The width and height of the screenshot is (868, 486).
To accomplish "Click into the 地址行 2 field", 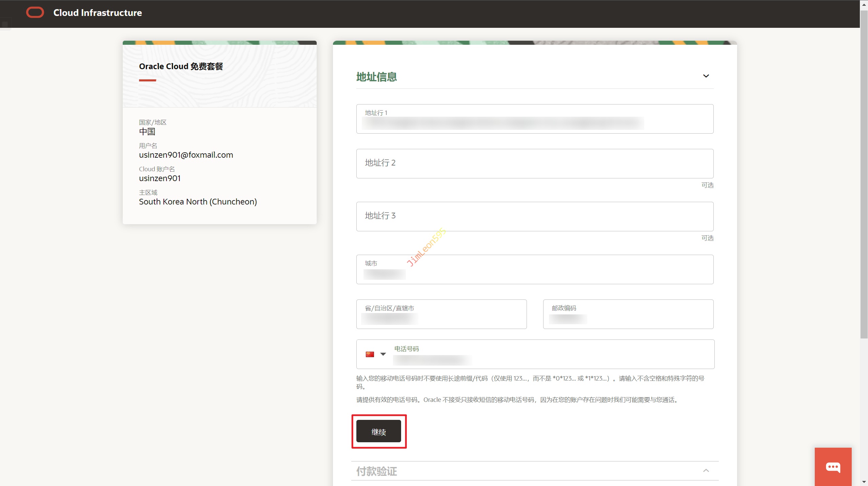I will pyautogui.click(x=534, y=163).
